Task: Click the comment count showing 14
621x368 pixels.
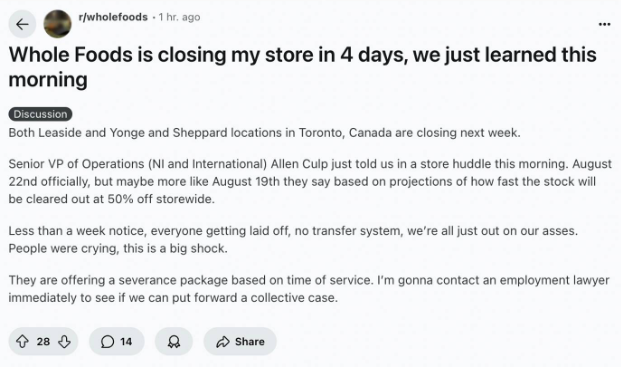Action: coord(126,341)
